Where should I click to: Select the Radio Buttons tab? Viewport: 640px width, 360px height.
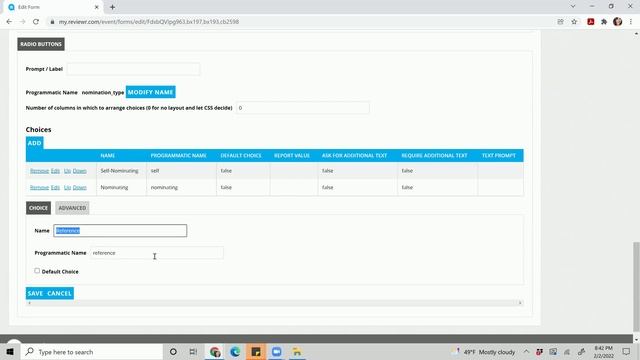point(41,44)
